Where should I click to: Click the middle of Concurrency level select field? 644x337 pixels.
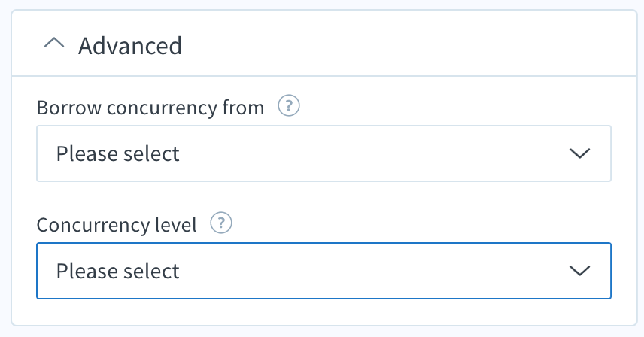pos(324,271)
